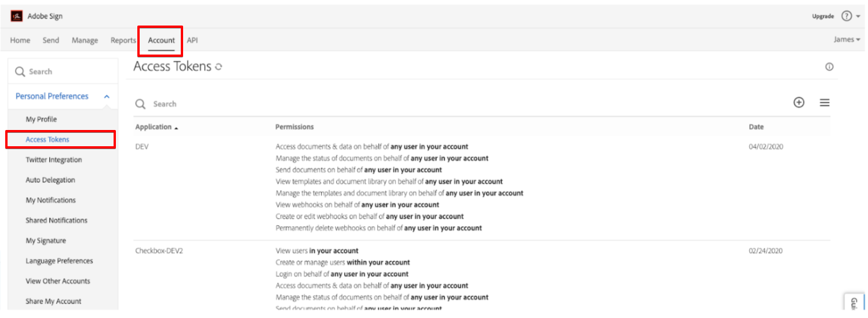Go to the Manage tab

(85, 40)
